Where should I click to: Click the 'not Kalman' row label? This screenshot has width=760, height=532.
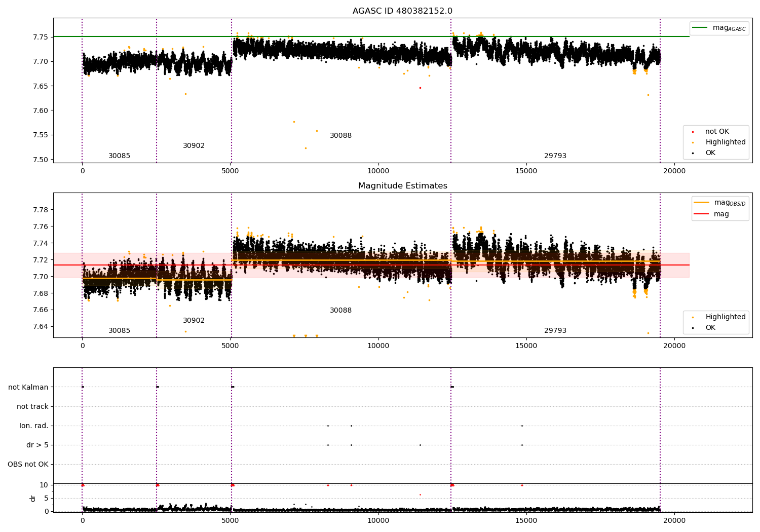point(28,388)
